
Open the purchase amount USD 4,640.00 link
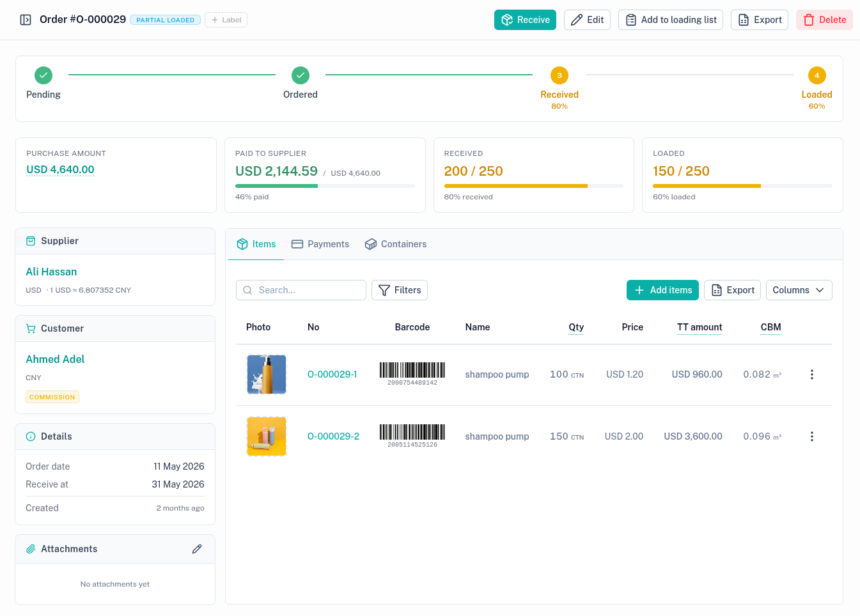[60, 169]
